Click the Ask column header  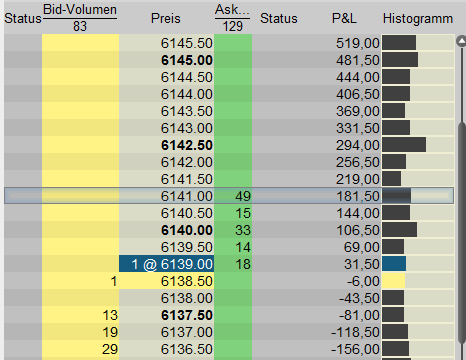[x=232, y=10]
